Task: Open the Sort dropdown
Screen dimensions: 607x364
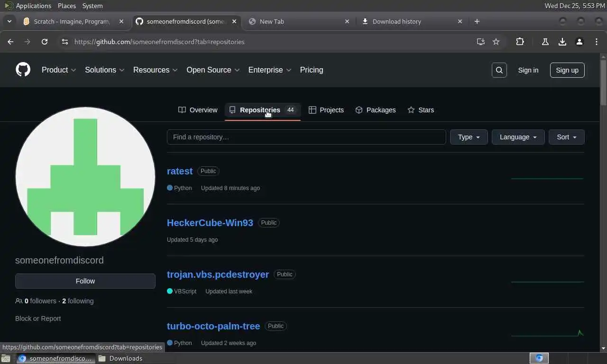Action: tap(567, 137)
